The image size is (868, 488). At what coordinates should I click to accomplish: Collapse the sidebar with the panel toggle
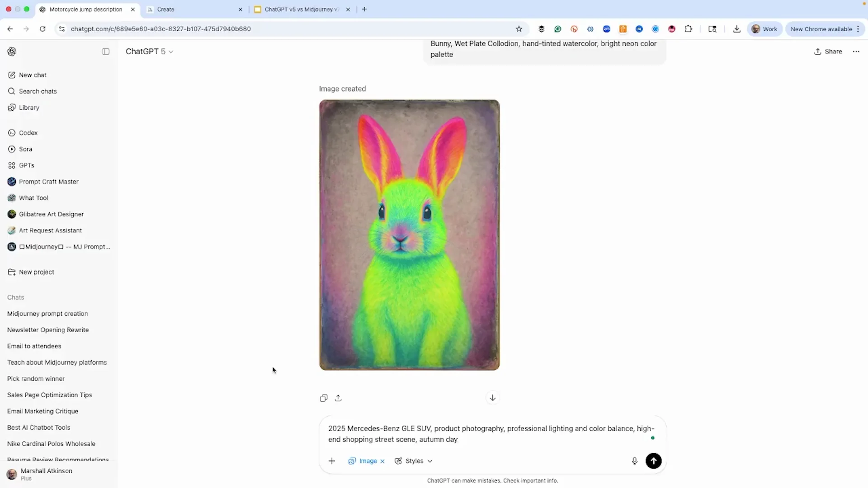coord(105,52)
